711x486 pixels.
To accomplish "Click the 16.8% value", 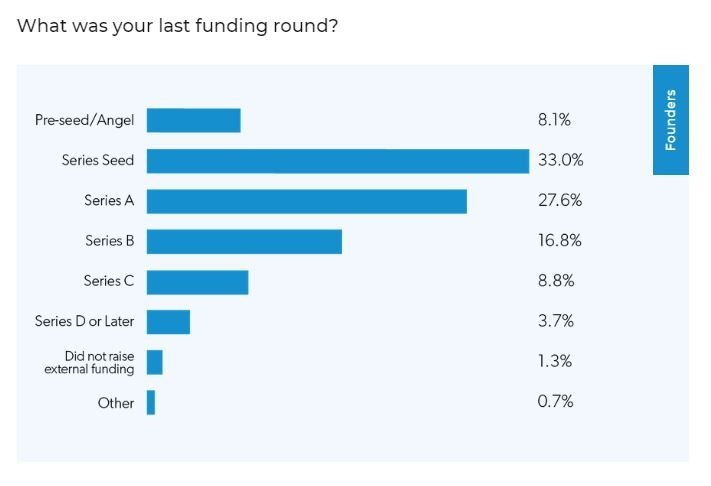I will click(x=560, y=240).
